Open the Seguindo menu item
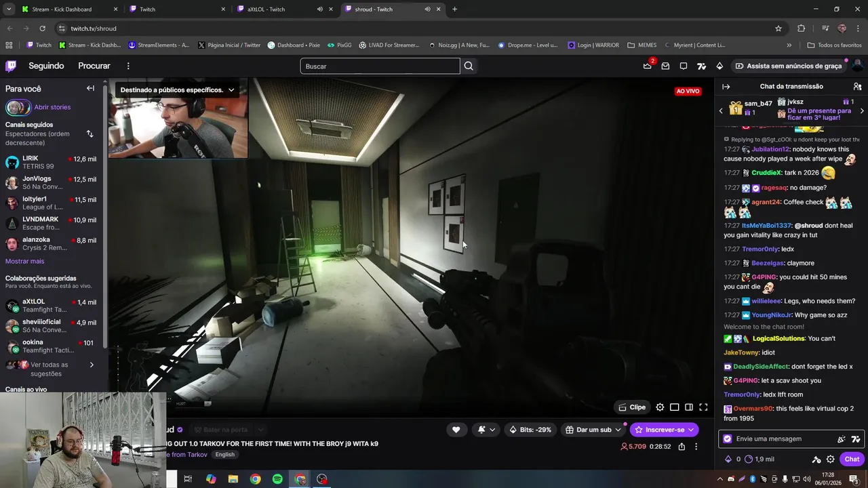The width and height of the screenshot is (868, 488). point(46,66)
